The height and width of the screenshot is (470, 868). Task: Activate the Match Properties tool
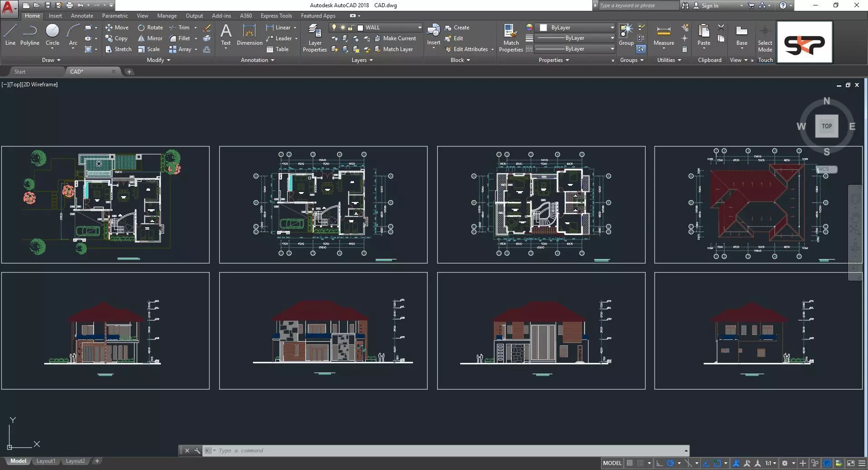[x=511, y=38]
